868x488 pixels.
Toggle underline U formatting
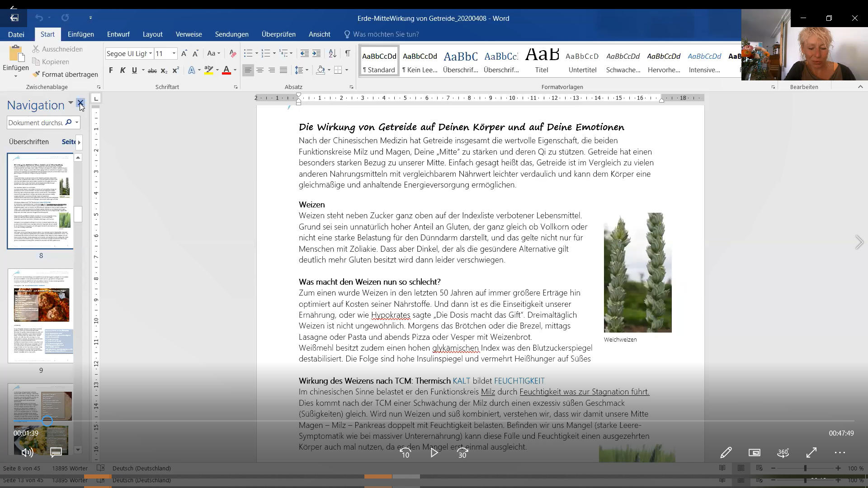[134, 70]
